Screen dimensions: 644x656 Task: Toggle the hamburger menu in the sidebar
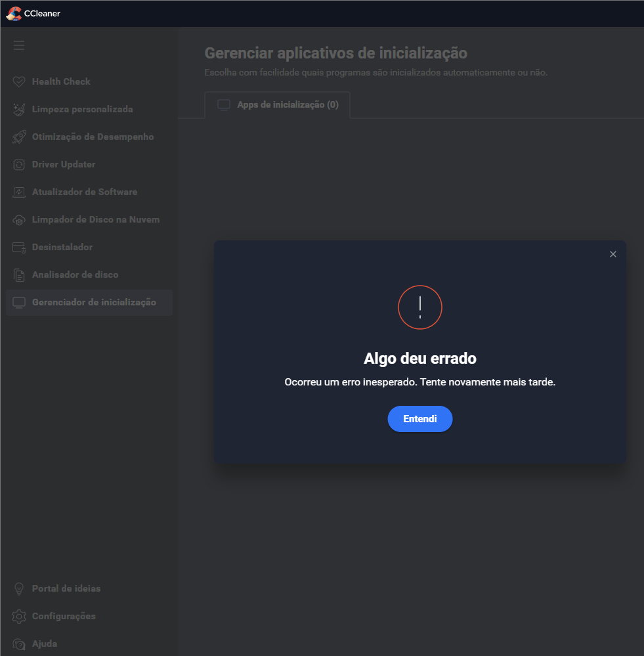pyautogui.click(x=19, y=45)
